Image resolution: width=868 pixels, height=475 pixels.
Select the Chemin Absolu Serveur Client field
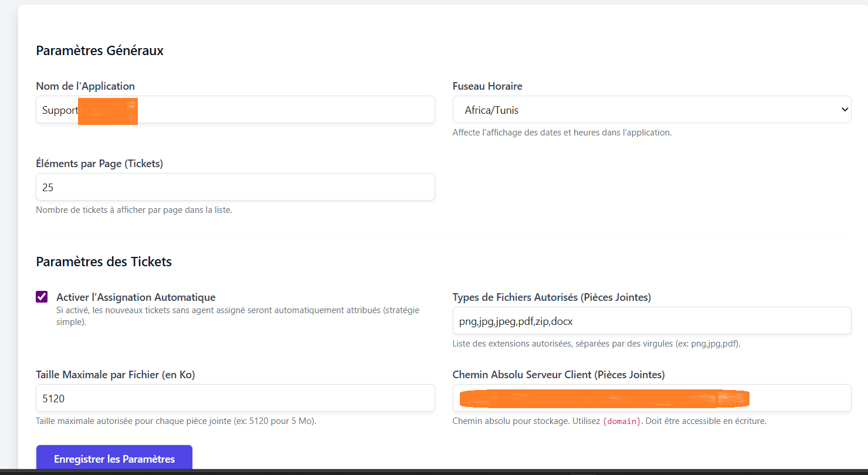point(651,398)
